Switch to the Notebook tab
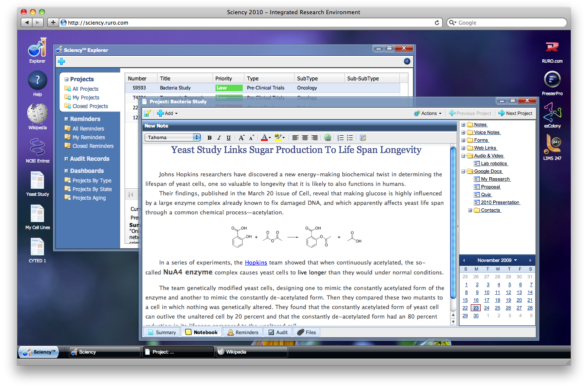 click(x=201, y=332)
